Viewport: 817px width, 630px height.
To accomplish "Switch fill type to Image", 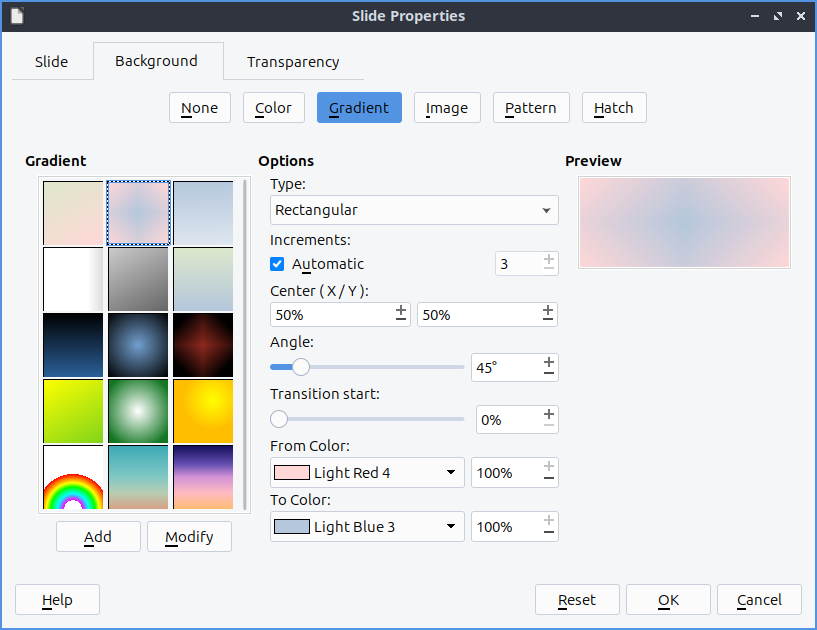I will pyautogui.click(x=447, y=108).
